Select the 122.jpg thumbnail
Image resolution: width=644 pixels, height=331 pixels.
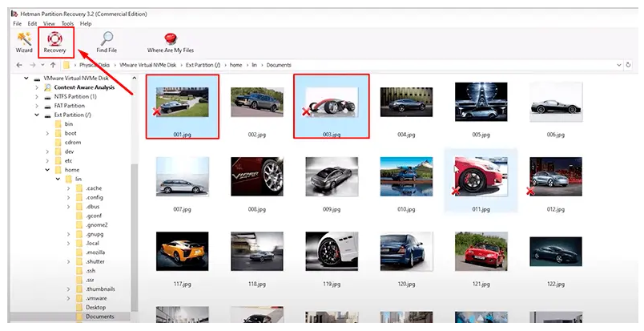pos(556,251)
